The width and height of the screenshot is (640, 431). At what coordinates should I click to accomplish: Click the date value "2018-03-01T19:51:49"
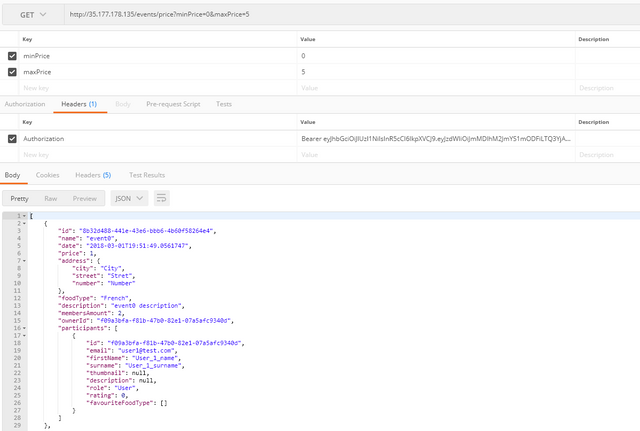pyautogui.click(x=137, y=246)
